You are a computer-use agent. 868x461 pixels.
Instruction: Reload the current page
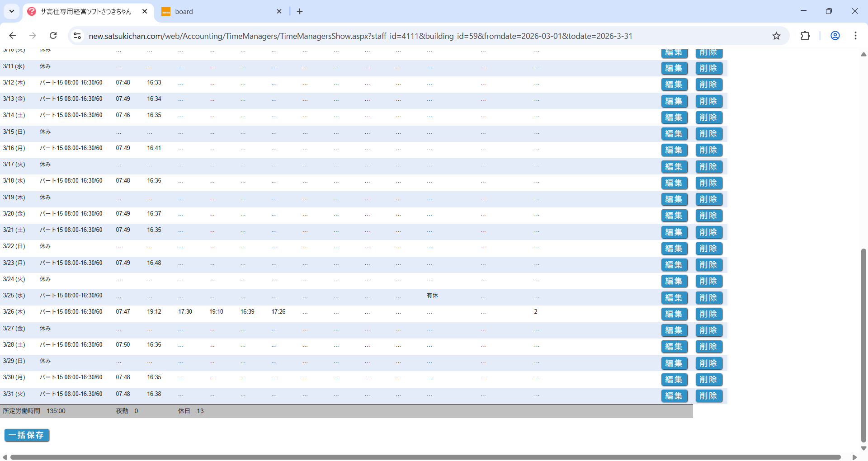53,36
